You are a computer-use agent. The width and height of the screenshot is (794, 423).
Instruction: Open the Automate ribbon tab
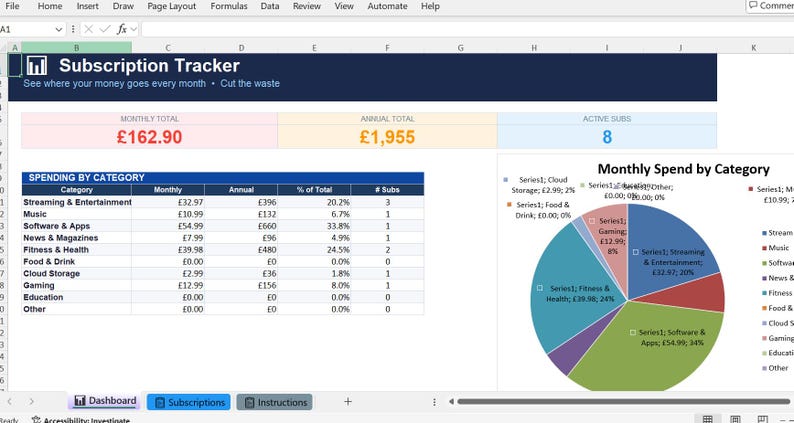click(x=387, y=6)
